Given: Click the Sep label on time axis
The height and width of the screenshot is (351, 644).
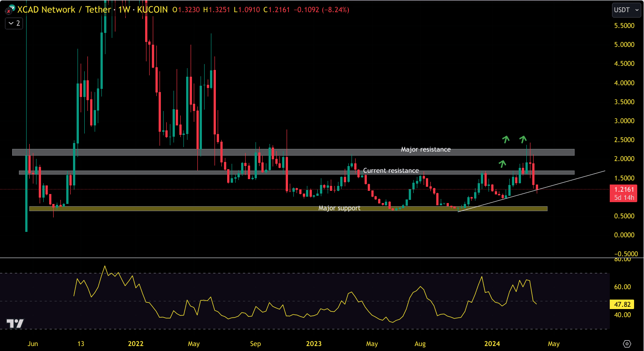Looking at the screenshot, I should (x=256, y=344).
